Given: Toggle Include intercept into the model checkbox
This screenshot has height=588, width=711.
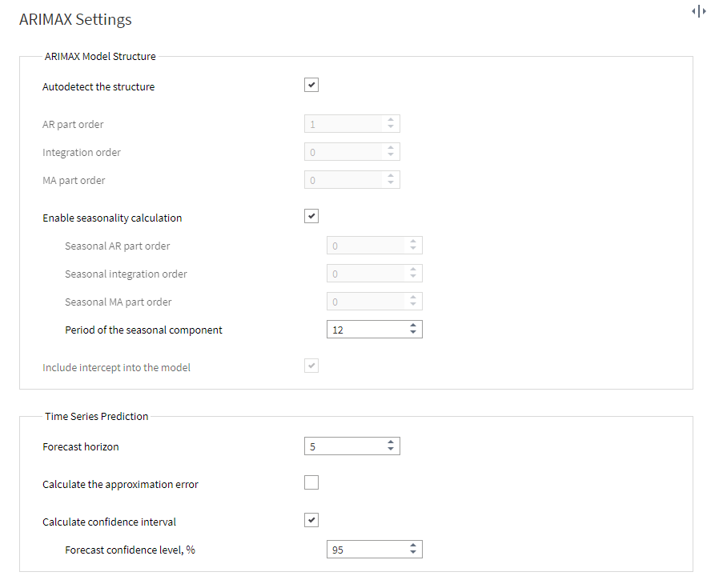Looking at the screenshot, I should pos(311,366).
